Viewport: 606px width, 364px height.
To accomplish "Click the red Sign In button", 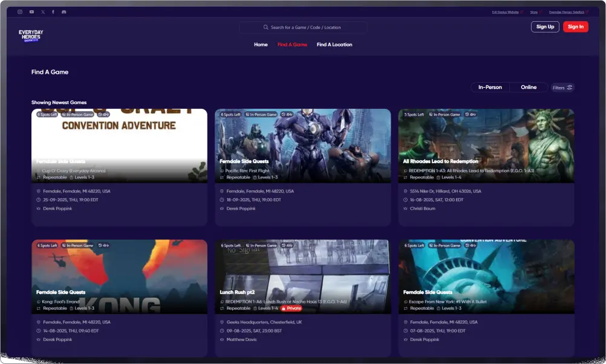I will (x=576, y=27).
